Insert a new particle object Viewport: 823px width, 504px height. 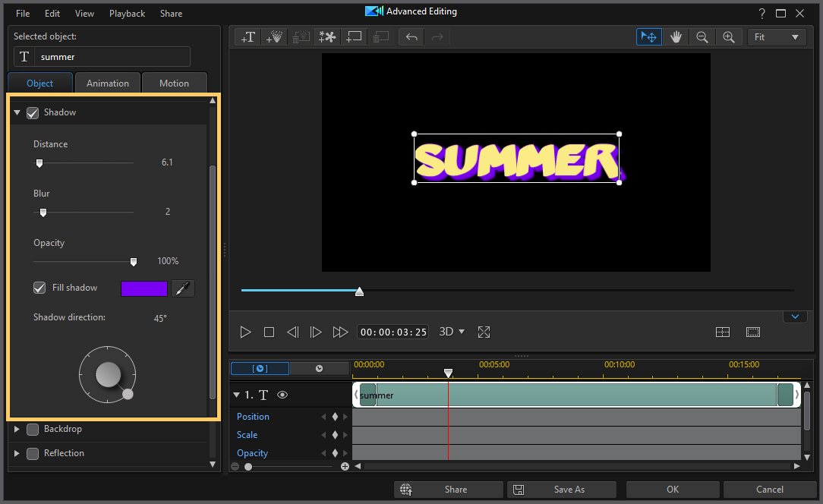274,36
